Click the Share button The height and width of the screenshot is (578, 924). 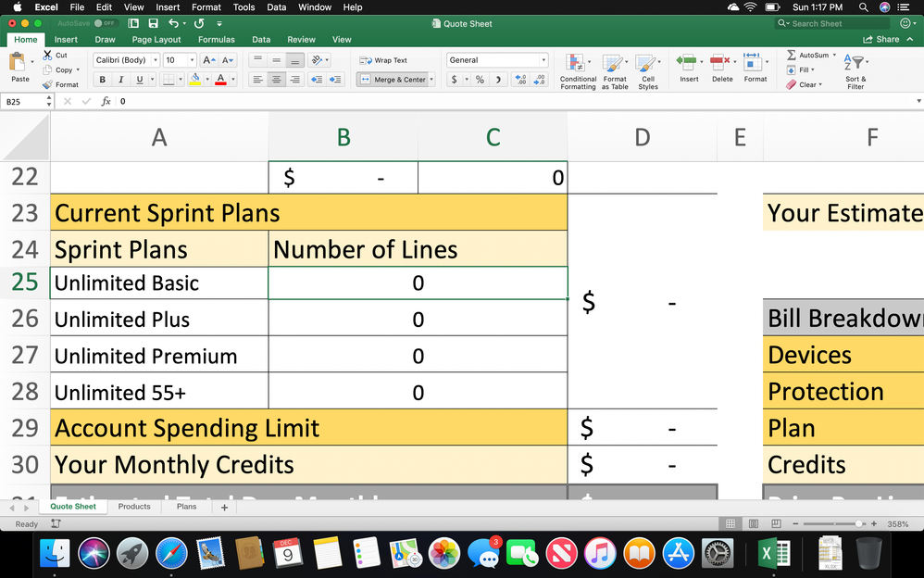(x=881, y=40)
